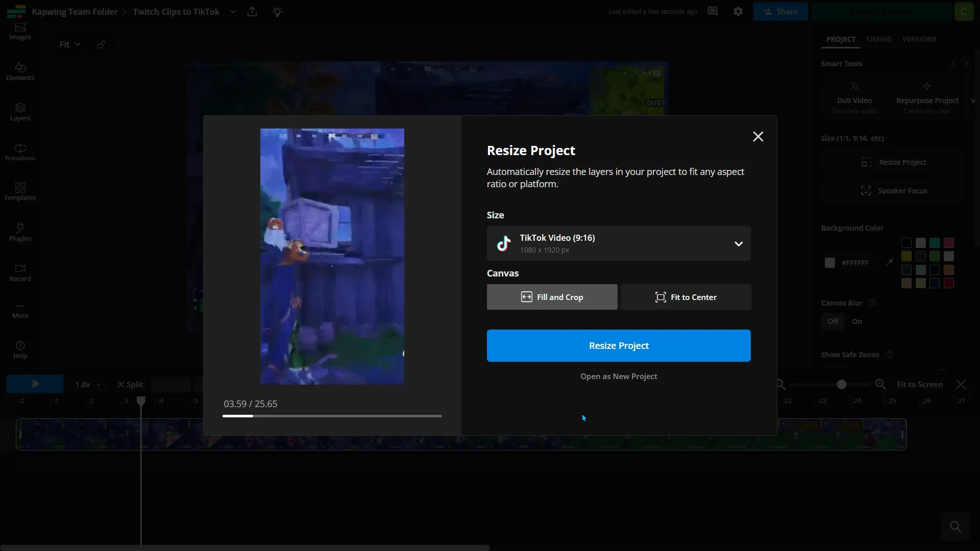Click Fit to Screen on timeline
Image resolution: width=980 pixels, height=551 pixels.
(919, 384)
